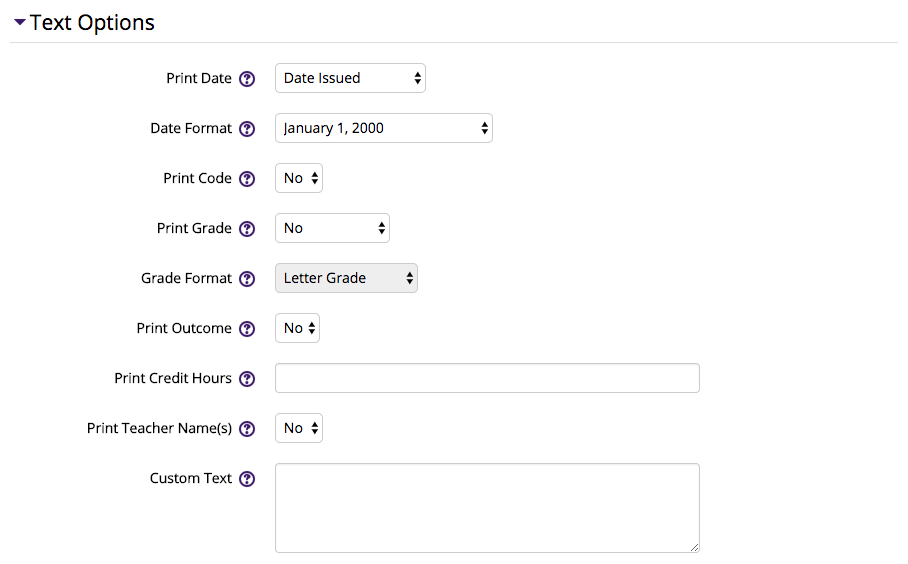Viewport: 908px width, 564px height.
Task: Collapse the Text Options section triangle
Action: click(20, 23)
